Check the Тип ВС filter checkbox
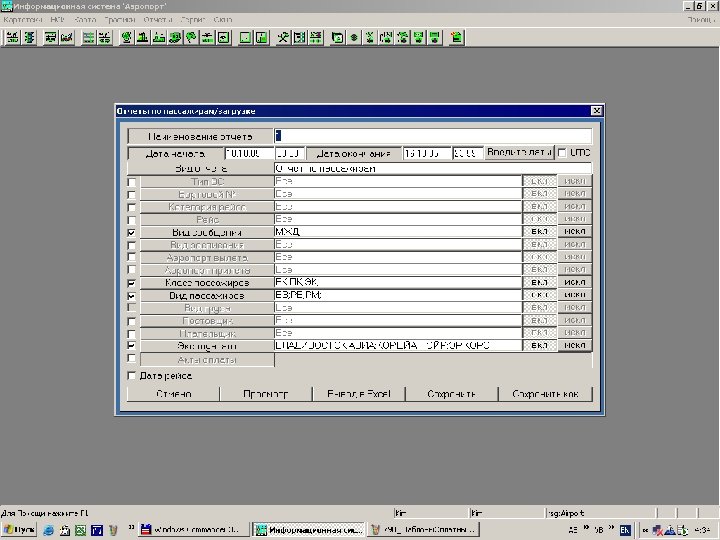Viewport: 720px width, 540px height. (132, 181)
